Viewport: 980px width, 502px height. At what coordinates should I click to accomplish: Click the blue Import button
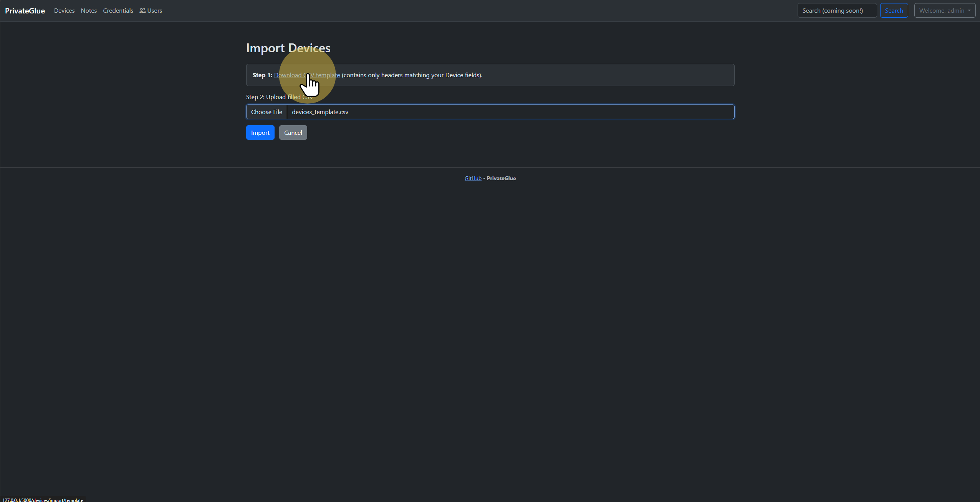[260, 133]
